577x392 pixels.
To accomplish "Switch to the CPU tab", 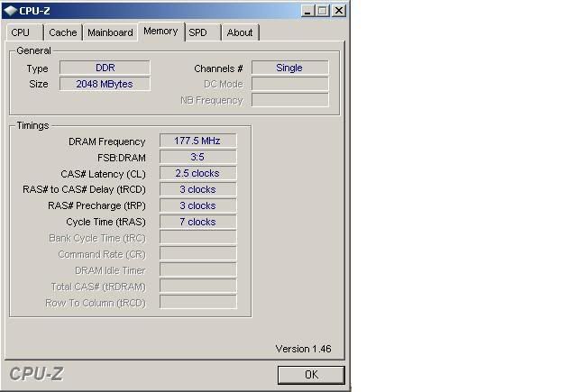I will point(21,32).
